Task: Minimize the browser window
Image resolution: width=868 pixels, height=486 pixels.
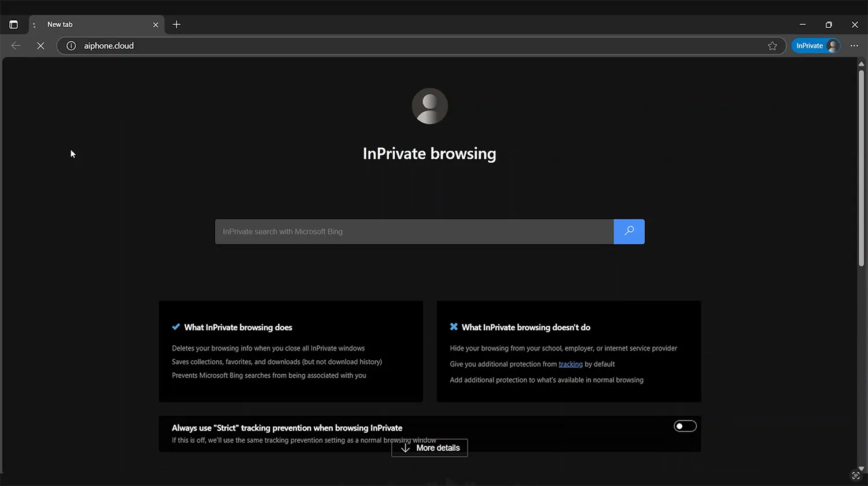Action: [803, 24]
